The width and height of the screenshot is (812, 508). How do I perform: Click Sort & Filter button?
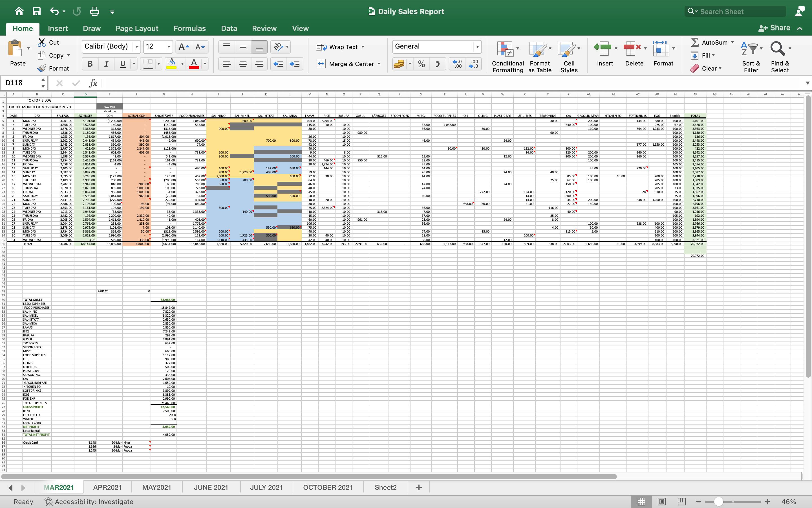click(751, 56)
